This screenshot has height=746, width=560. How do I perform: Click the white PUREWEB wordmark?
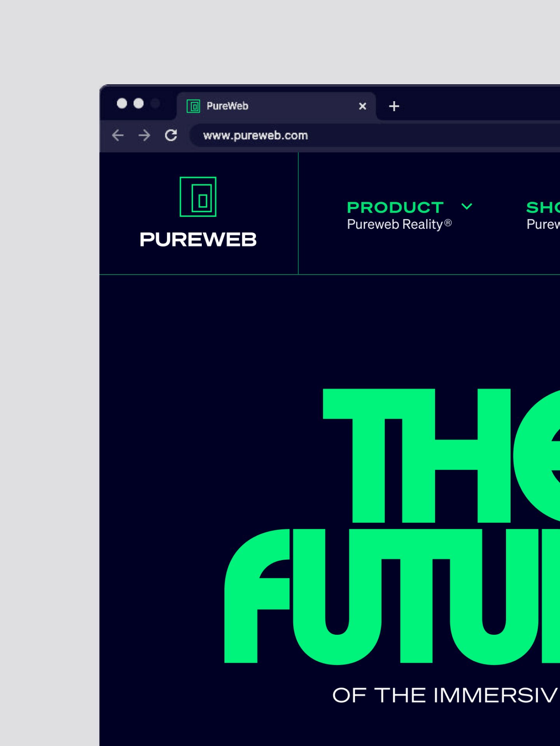point(198,239)
